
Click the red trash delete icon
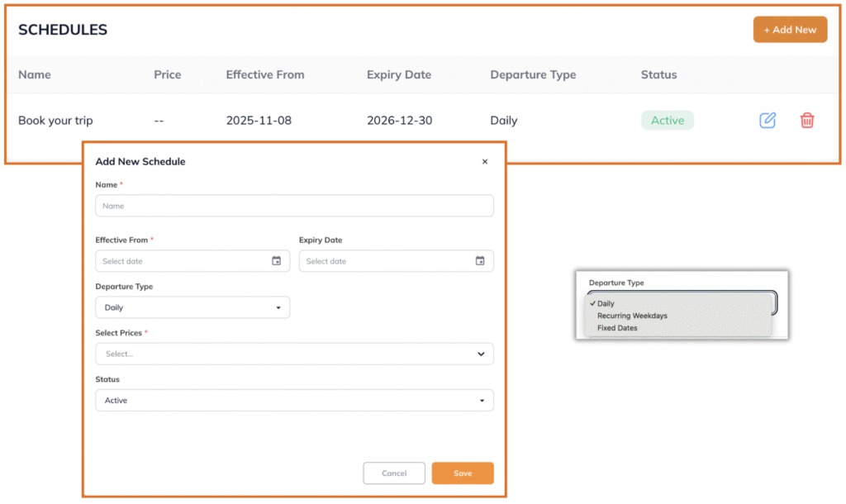(x=807, y=121)
